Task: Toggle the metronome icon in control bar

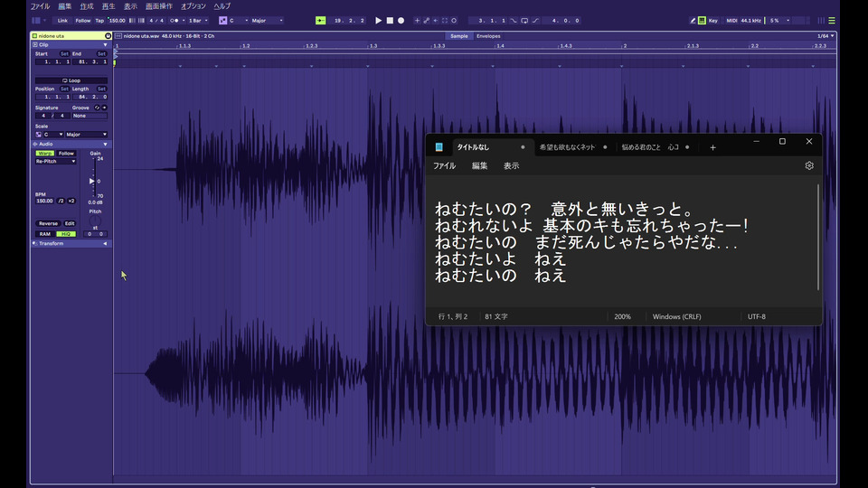Action: pos(173,20)
